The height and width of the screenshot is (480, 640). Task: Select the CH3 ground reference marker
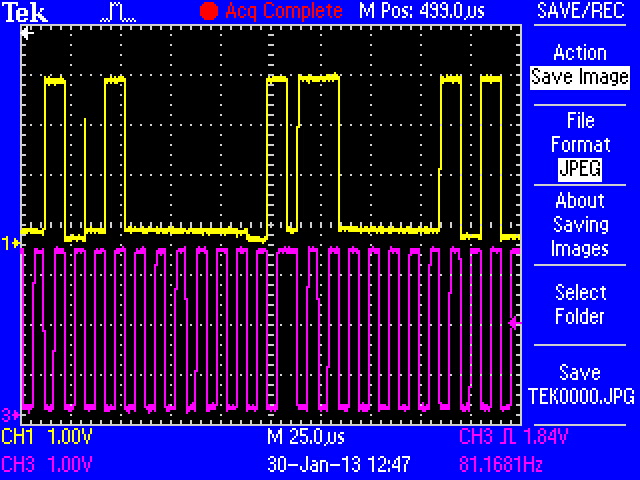pos(11,414)
